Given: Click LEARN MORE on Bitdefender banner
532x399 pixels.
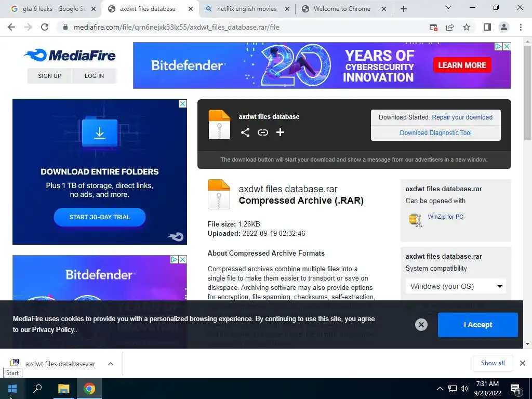Looking at the screenshot, I should coord(462,65).
